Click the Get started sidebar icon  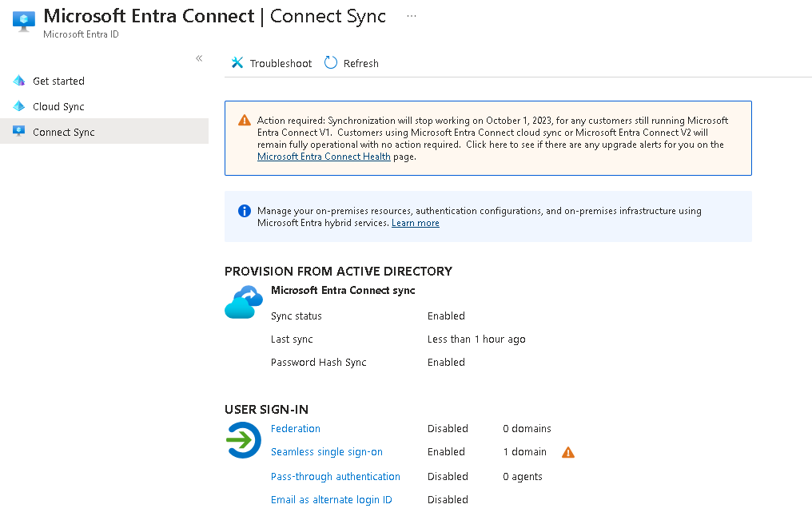[x=19, y=81]
